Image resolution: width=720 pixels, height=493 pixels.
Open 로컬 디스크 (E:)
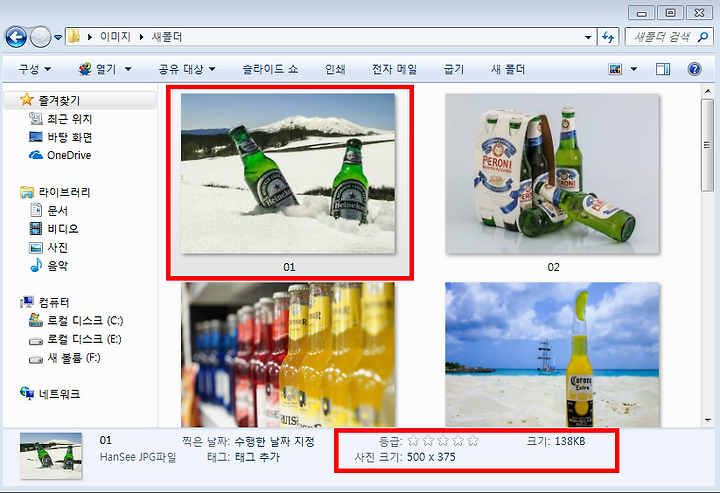84,339
